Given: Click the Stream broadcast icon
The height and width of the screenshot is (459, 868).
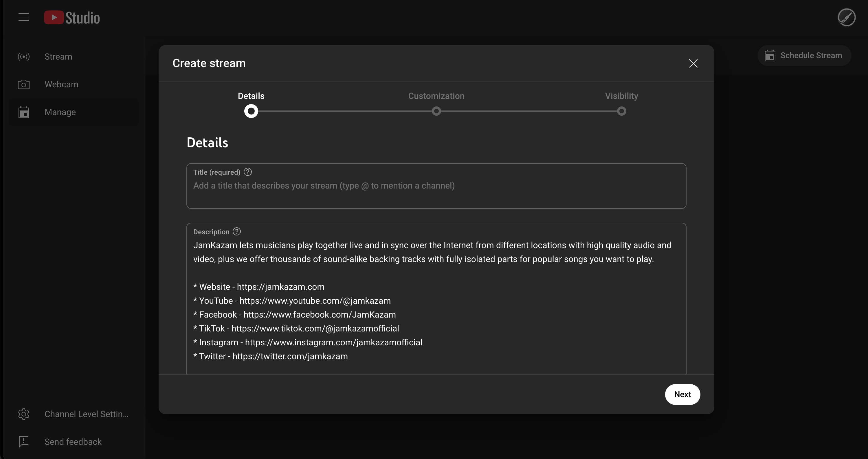Looking at the screenshot, I should click(23, 57).
